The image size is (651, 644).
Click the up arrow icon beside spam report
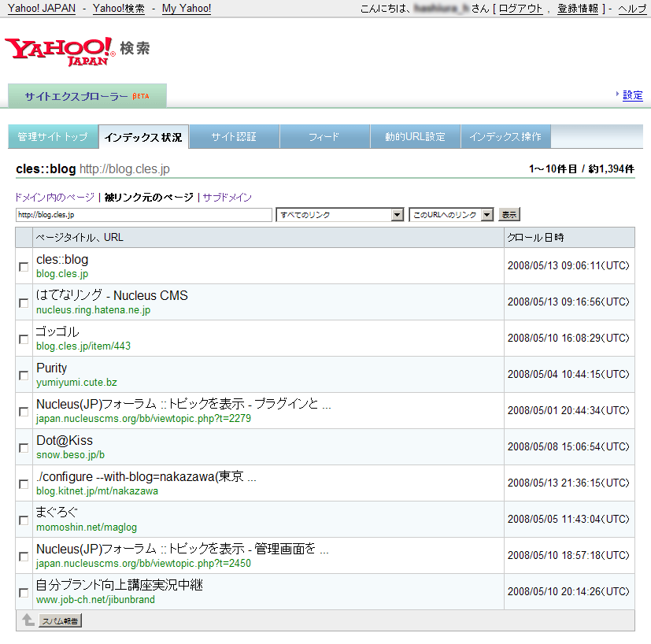tap(28, 620)
